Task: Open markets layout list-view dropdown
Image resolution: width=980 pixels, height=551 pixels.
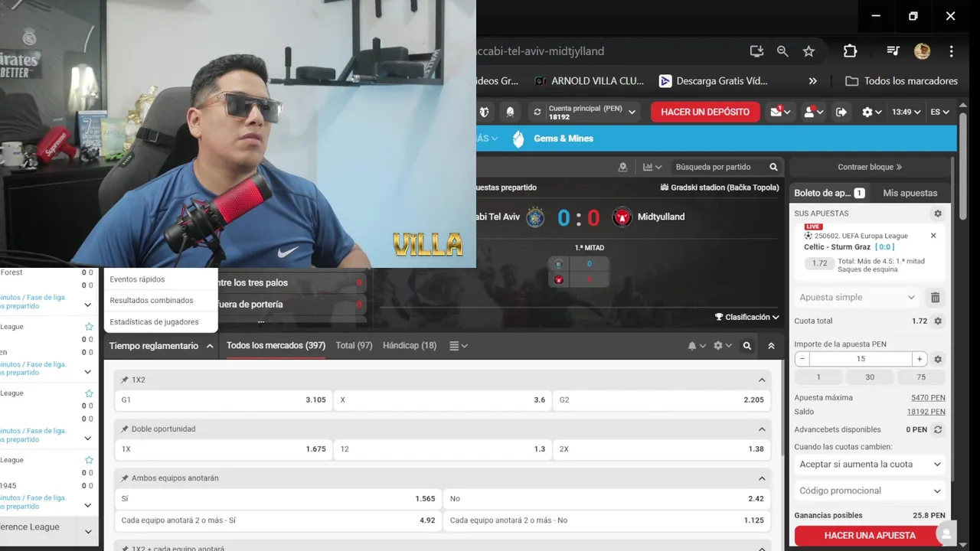Action: pyautogui.click(x=458, y=346)
